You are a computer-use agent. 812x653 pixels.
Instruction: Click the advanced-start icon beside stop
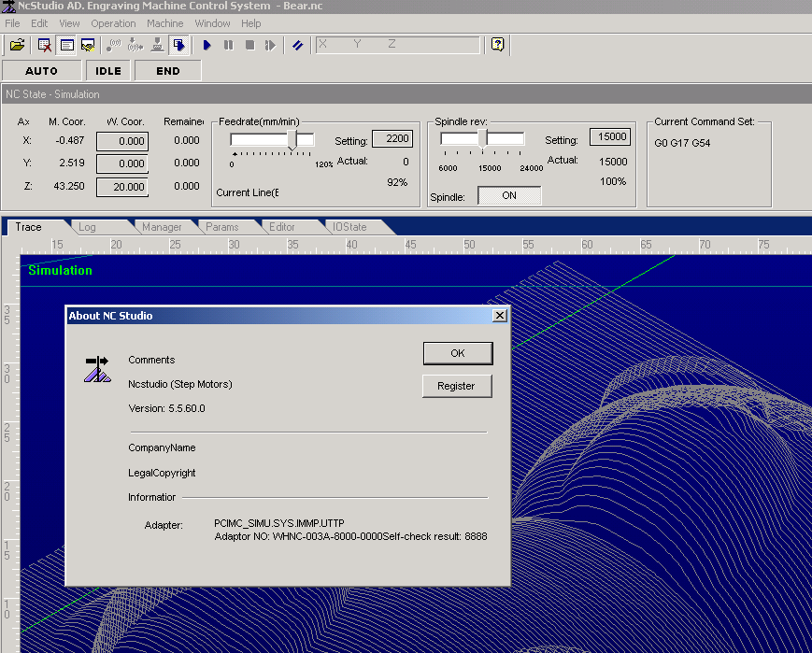point(271,45)
